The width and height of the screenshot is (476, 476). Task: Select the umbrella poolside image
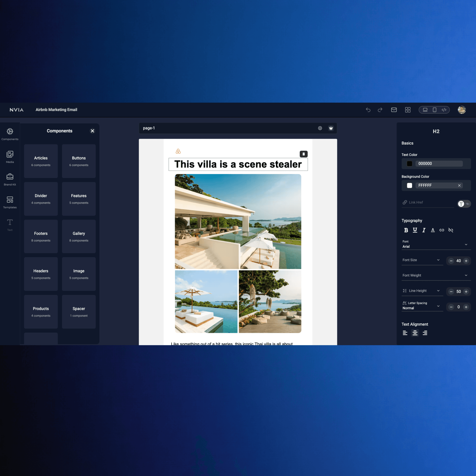tap(206, 302)
